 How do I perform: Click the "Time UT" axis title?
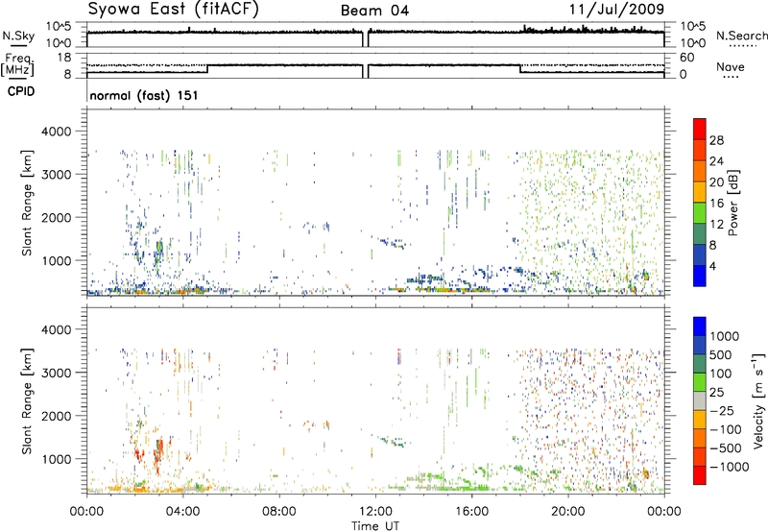coord(375,526)
